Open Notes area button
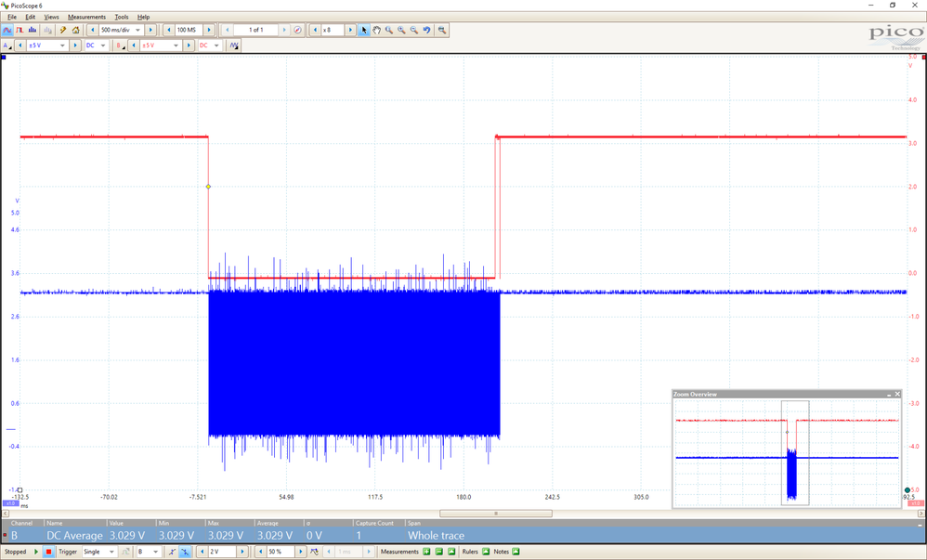Image resolution: width=927 pixels, height=560 pixels. click(x=516, y=552)
